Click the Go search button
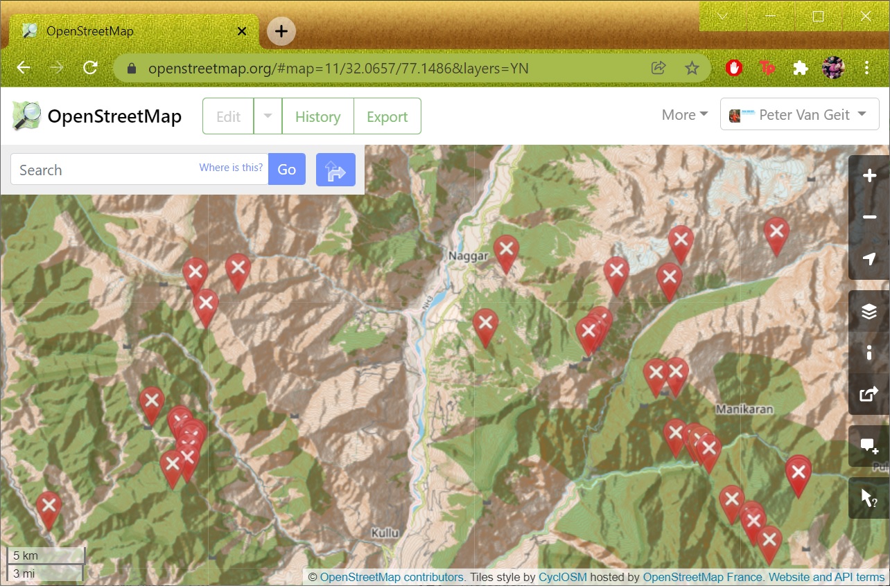Screen dimensions: 890x588 click(x=287, y=170)
